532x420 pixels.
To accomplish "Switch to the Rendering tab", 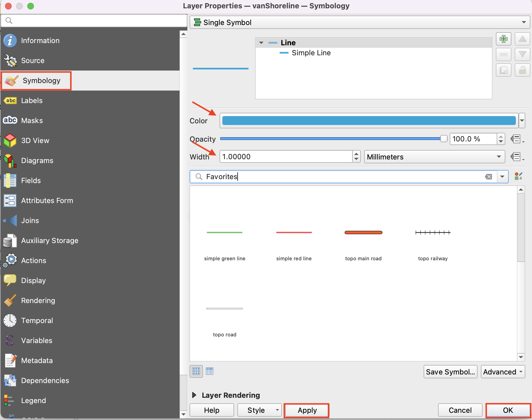I will (38, 301).
